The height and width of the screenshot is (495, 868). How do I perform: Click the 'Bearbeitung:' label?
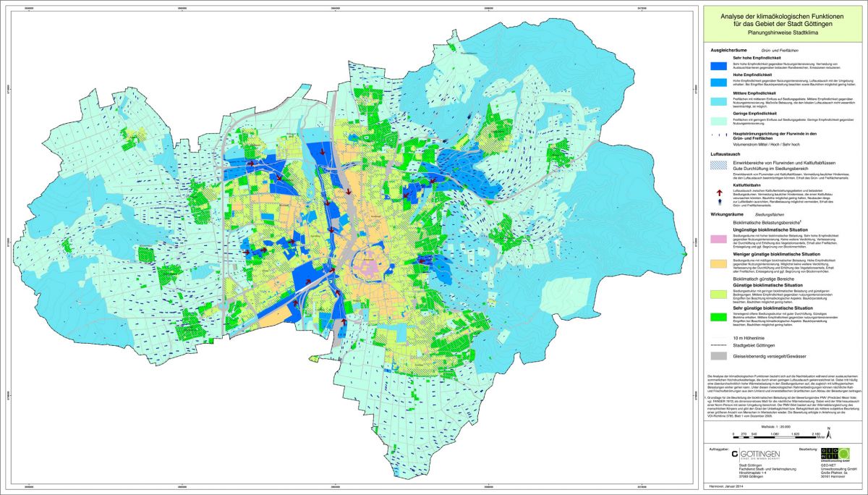pyautogui.click(x=809, y=449)
